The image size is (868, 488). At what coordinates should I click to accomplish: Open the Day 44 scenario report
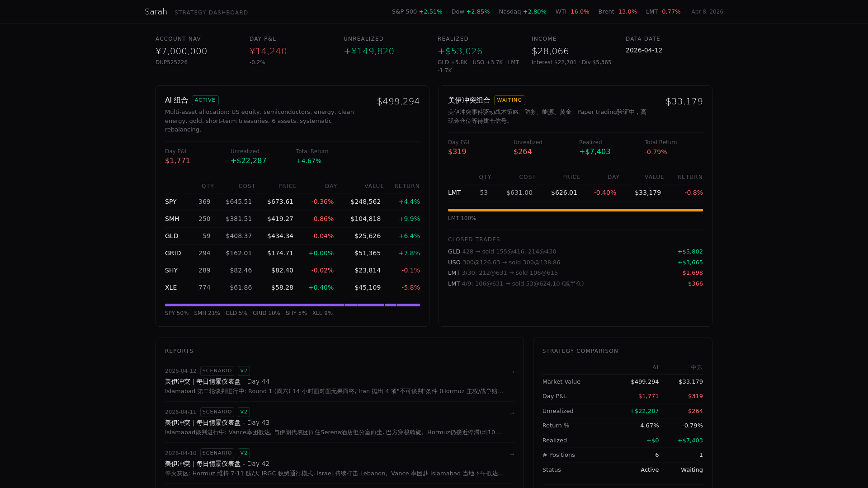click(340, 381)
